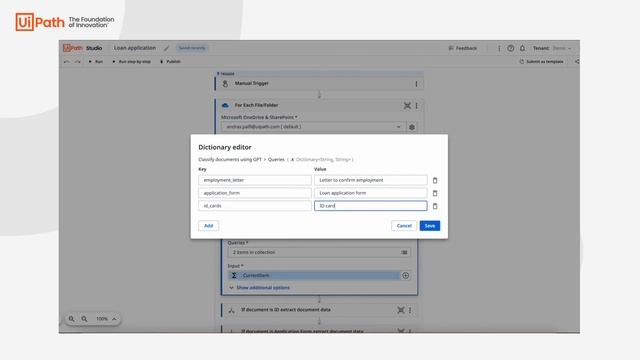Delete the application_form dictionary row

tap(435, 193)
